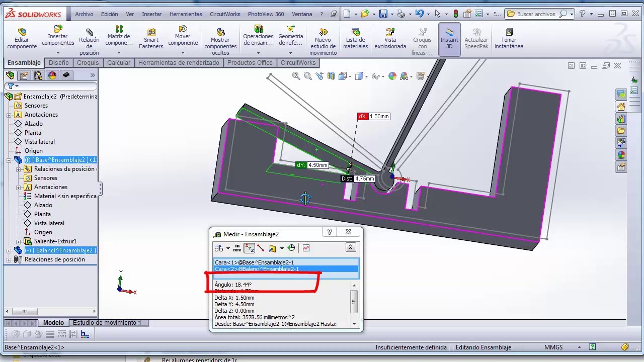
Task: Click the Undo arrow icon
Action: tap(419, 14)
